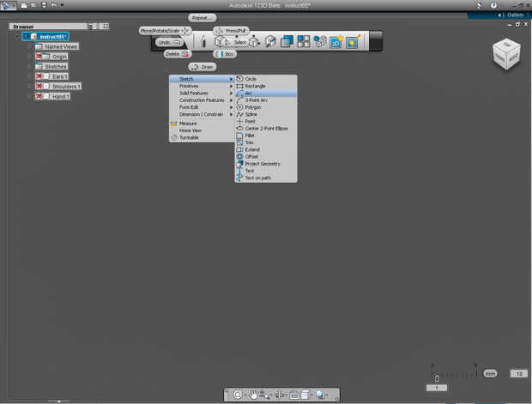This screenshot has height=404, width=532.
Task: Select the Pan hand navigation icon
Action: pos(253,395)
